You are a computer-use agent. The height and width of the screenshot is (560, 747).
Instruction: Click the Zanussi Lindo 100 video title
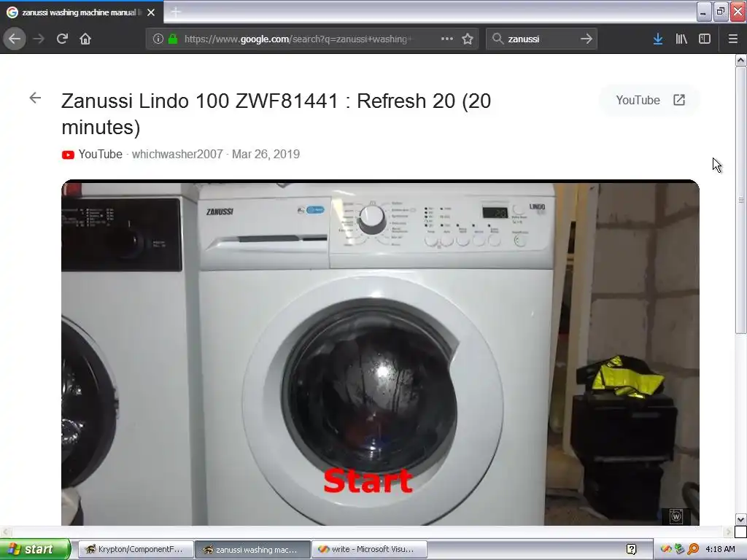[276, 114]
